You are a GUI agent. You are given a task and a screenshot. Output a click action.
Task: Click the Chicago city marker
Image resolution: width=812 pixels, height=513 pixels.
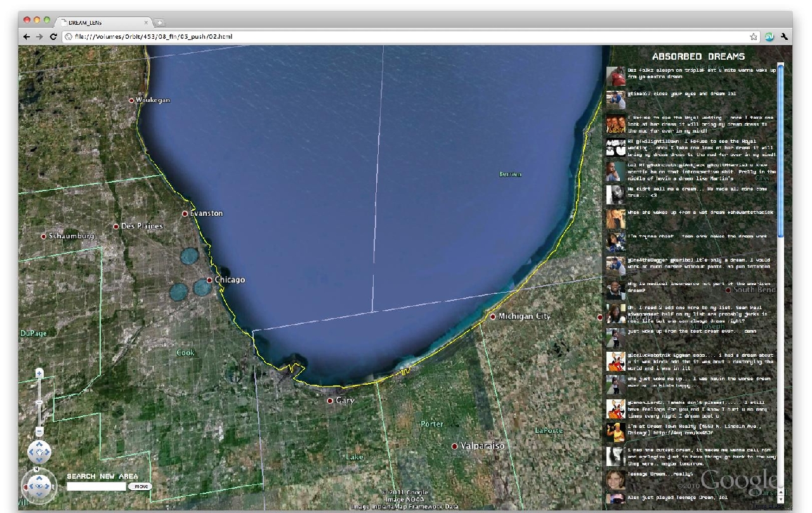(209, 280)
